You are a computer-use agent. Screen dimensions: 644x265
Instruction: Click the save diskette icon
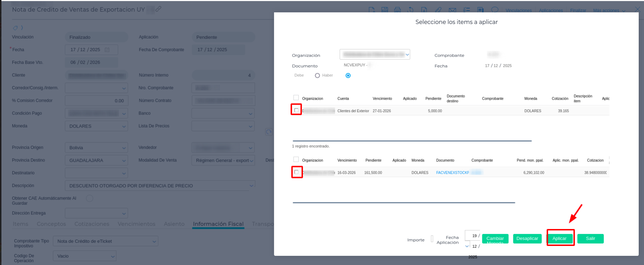tap(384, 10)
